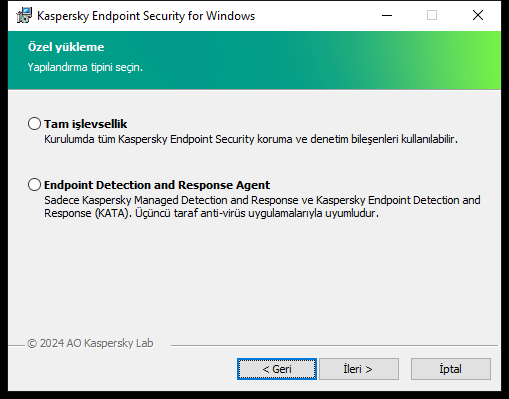Click the window title 'Kaspersky Endpoint Security for Windows'
Image resolution: width=509 pixels, height=399 pixels.
tap(146, 16)
